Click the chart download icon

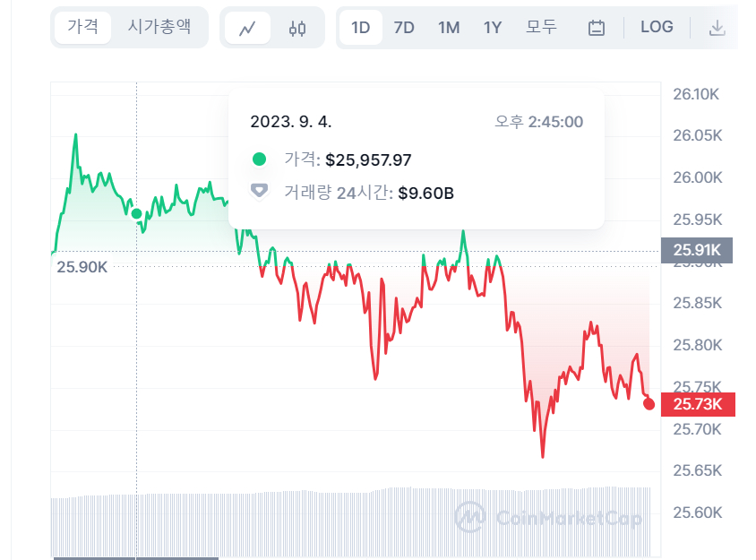(x=717, y=27)
